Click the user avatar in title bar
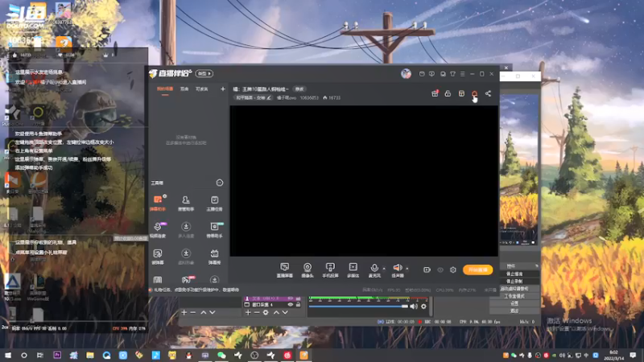 tap(406, 73)
